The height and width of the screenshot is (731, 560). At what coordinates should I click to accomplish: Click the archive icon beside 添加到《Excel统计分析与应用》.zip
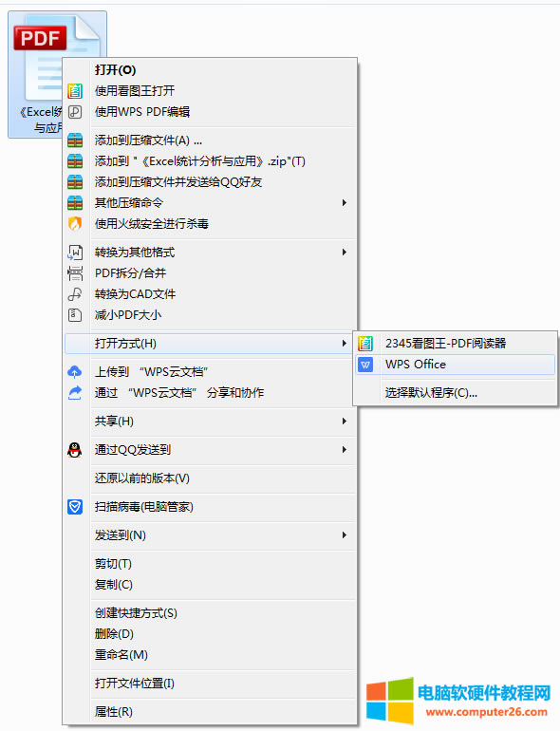click(x=75, y=161)
